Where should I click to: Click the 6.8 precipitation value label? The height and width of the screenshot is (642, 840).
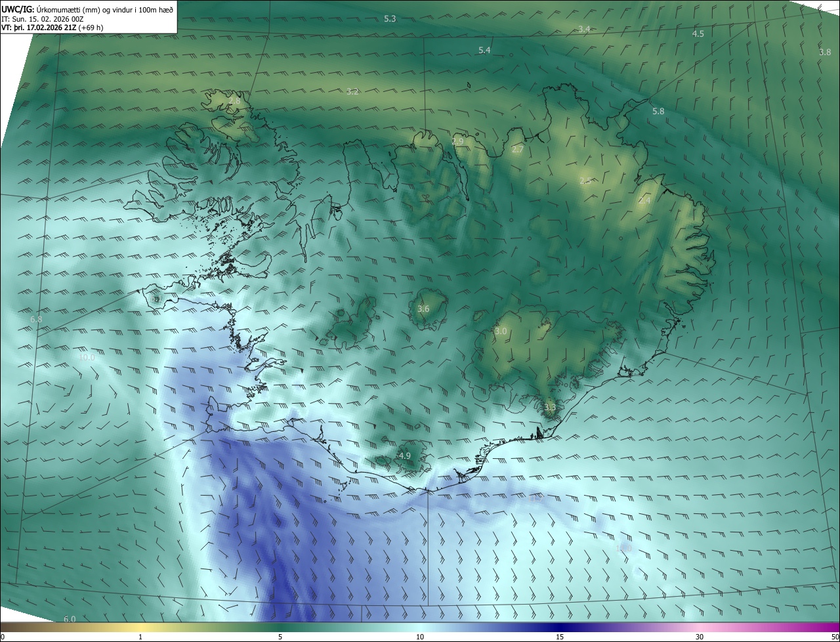point(36,319)
